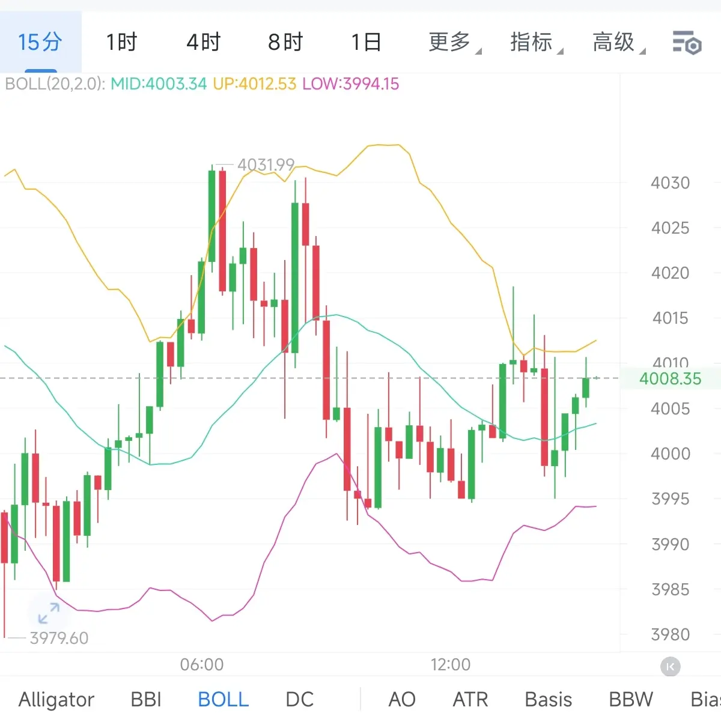Enable the AO sub-indicator
721x728 pixels.
[402, 699]
